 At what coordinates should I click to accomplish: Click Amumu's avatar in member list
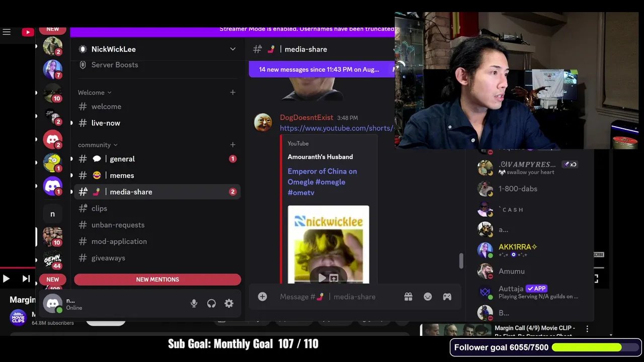point(485,271)
